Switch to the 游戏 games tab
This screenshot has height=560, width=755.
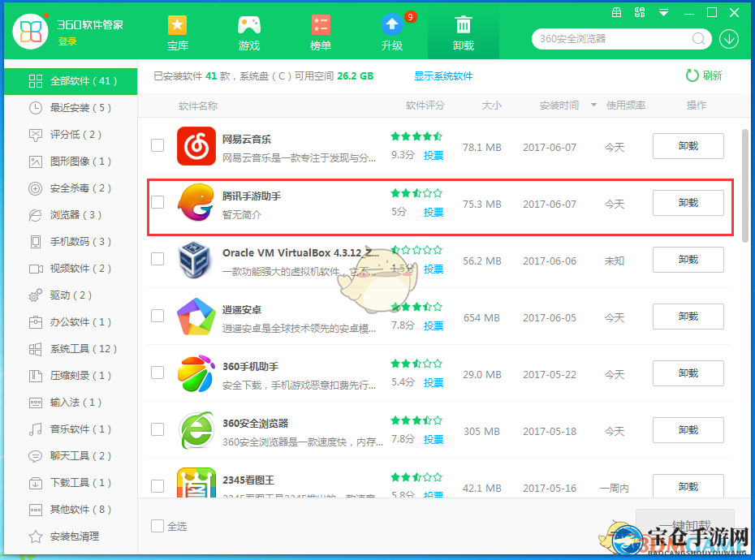coord(249,32)
